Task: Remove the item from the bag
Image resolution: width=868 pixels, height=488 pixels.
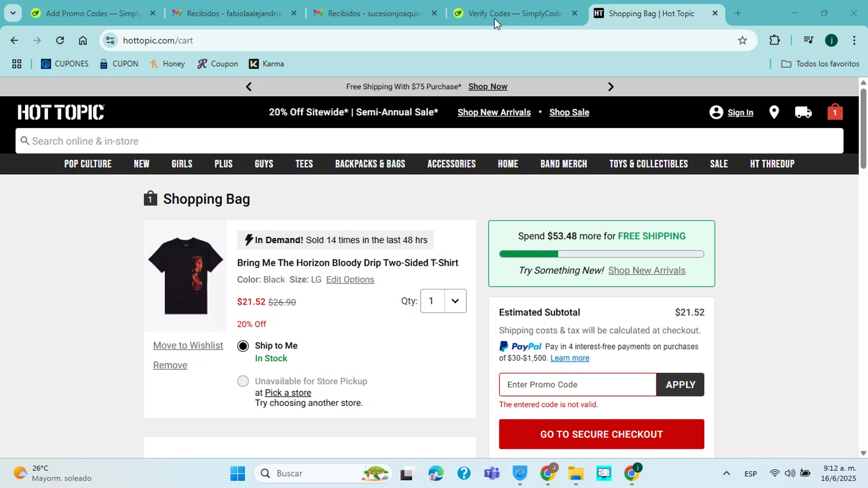Action: (x=170, y=365)
